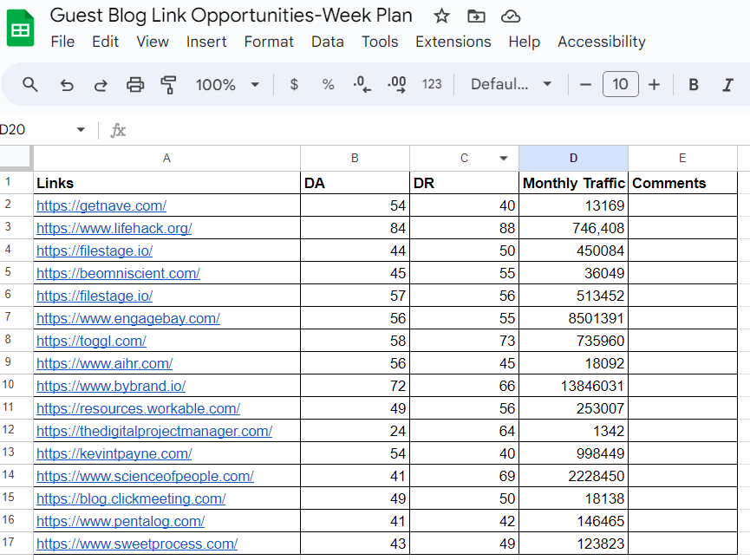Screen dimensions: 750x560
Task: Toggle bold formatting B
Action: tap(694, 85)
